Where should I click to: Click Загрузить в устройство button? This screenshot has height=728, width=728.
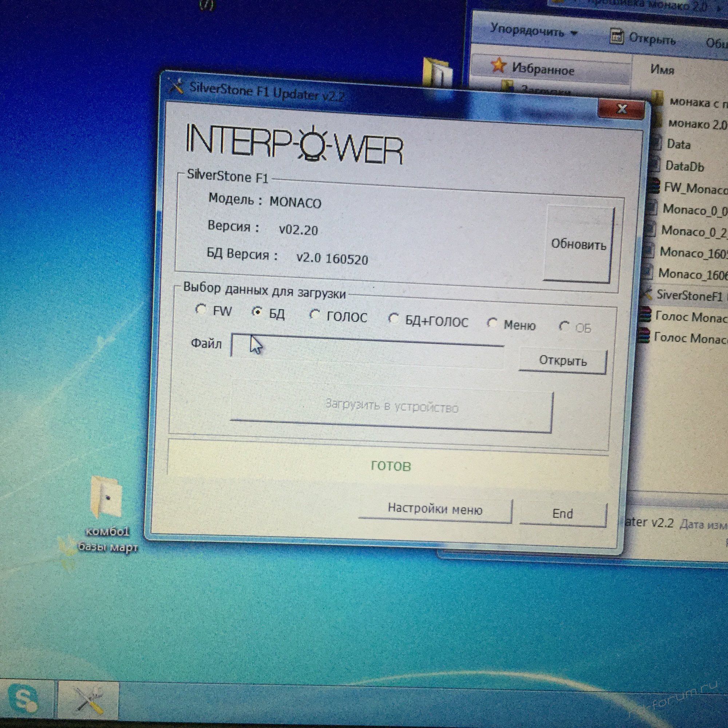pos(392,407)
